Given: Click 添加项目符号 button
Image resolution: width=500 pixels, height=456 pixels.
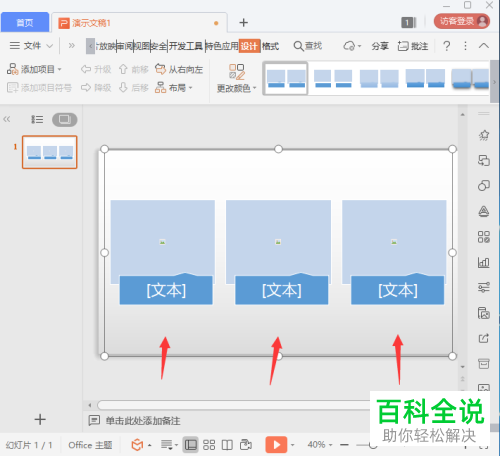Looking at the screenshot, I should [x=39, y=88].
